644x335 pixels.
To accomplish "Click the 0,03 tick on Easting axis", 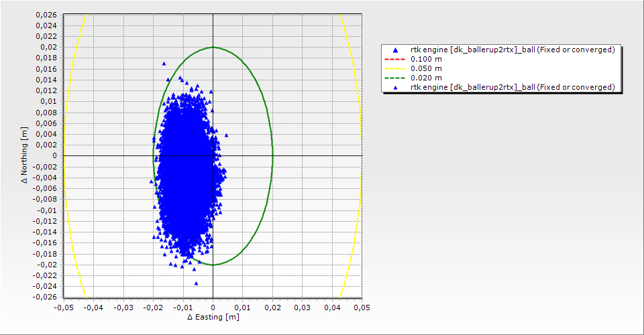I will coord(303,308).
